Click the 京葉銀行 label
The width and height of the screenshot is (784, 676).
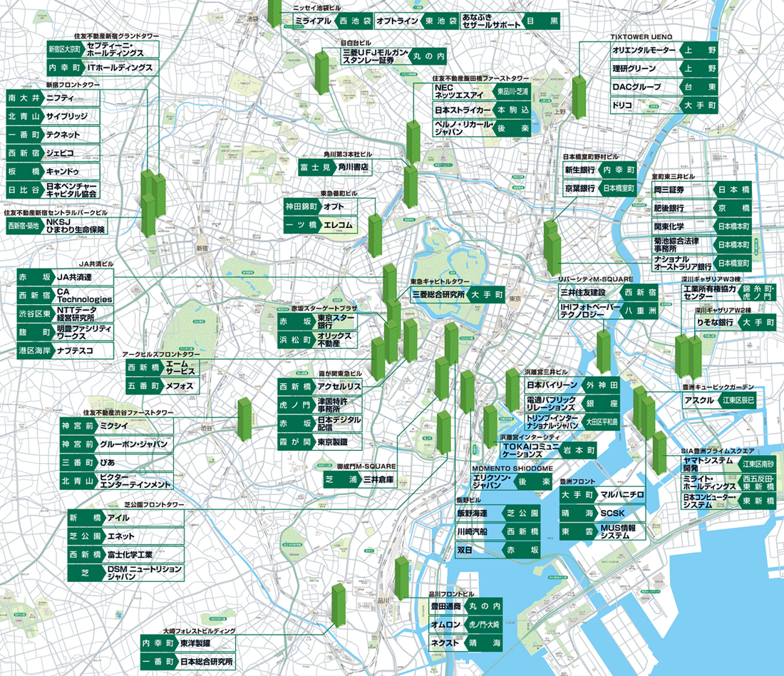pos(580,188)
